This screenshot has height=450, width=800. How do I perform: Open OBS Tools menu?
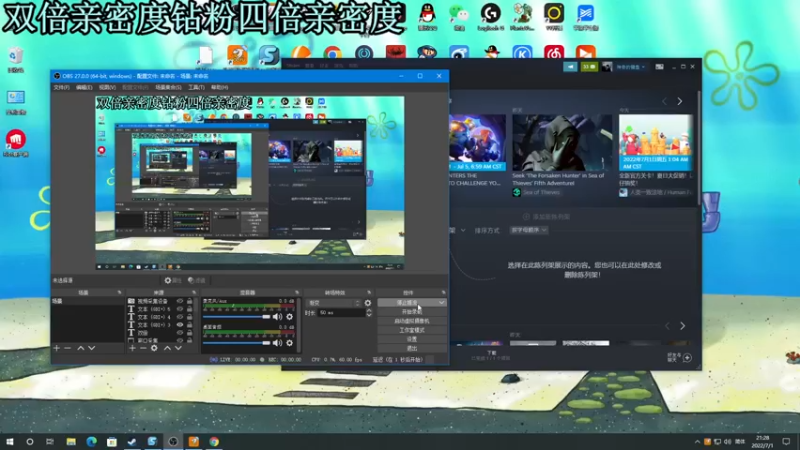pyautogui.click(x=196, y=87)
